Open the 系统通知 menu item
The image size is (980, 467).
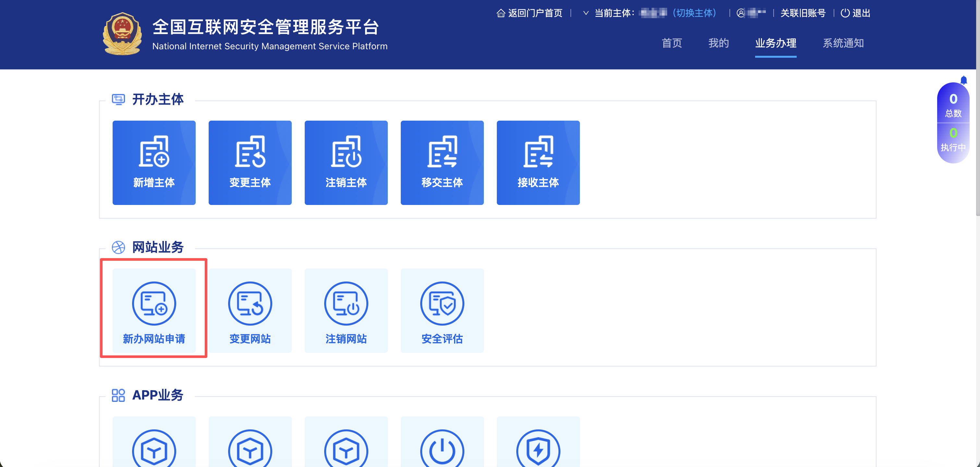click(843, 43)
